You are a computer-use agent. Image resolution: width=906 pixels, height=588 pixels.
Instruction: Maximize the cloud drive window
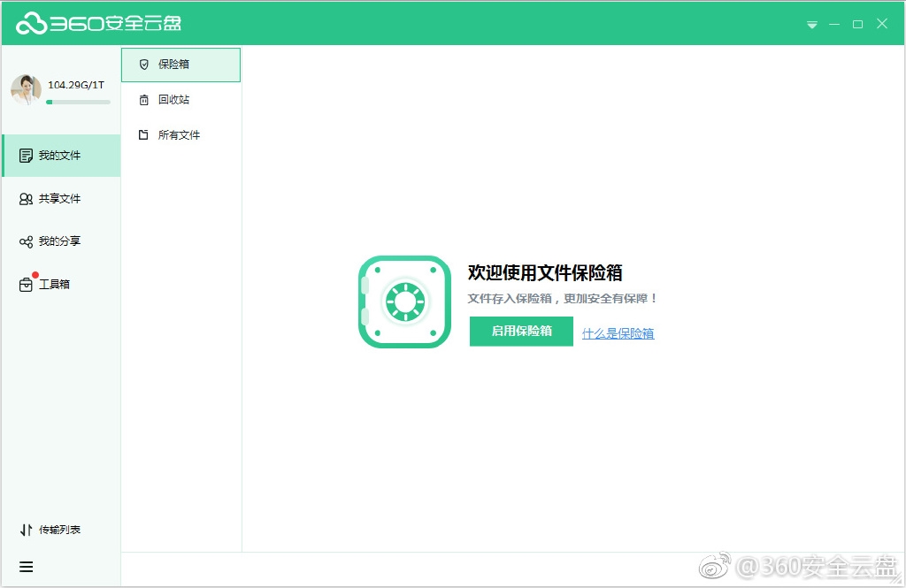click(857, 25)
